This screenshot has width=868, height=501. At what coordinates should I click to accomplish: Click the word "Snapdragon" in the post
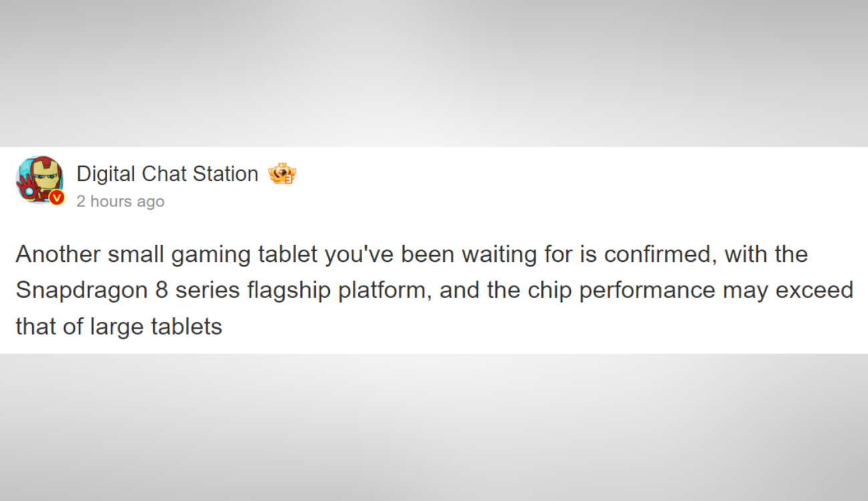[x=82, y=291]
